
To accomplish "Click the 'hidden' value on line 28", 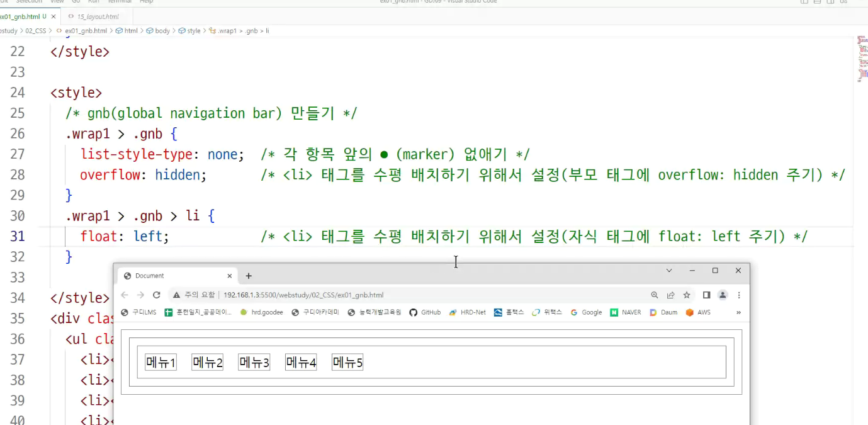I will 178,174.
